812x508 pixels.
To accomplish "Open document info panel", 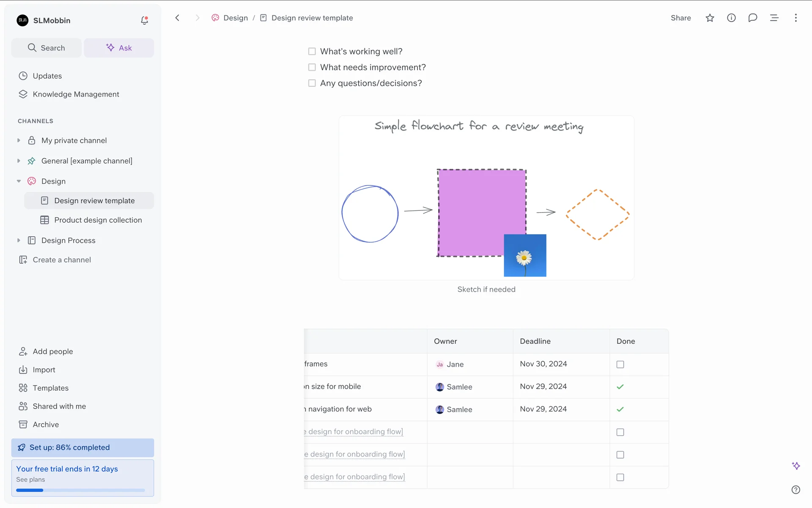I will pyautogui.click(x=731, y=18).
